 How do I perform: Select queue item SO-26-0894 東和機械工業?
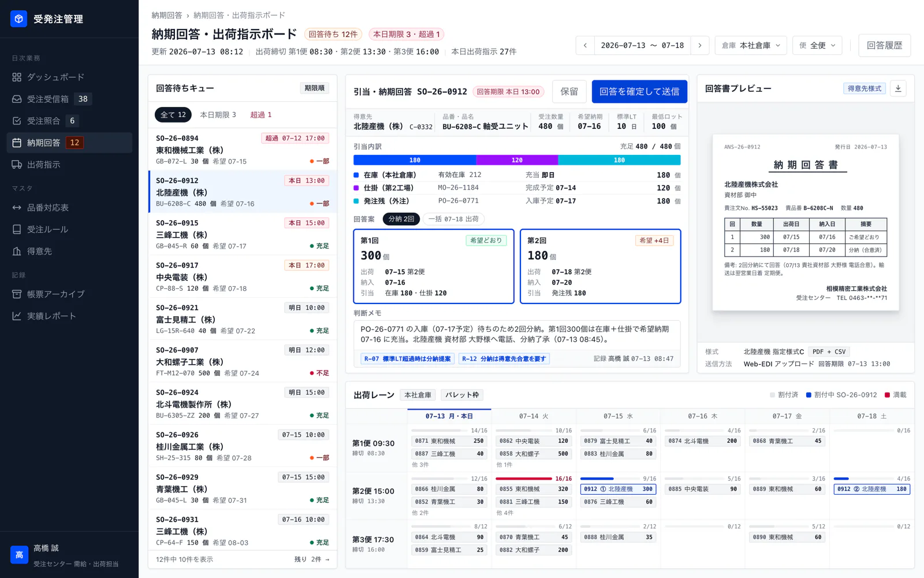243,149
